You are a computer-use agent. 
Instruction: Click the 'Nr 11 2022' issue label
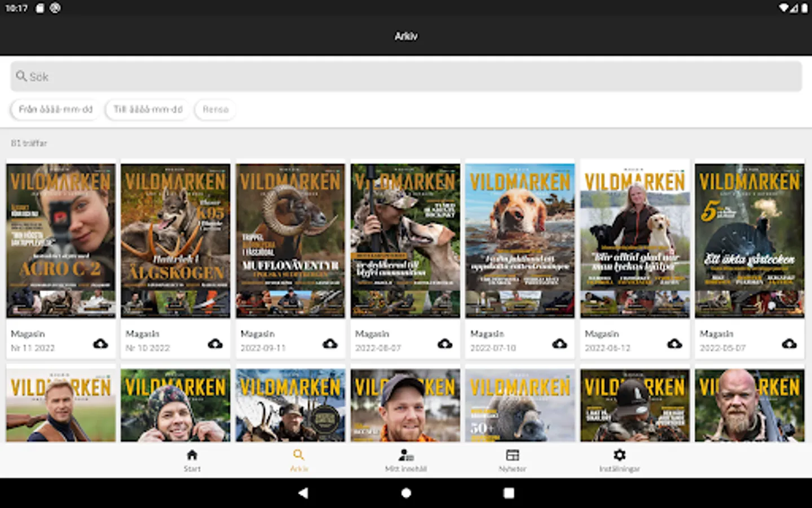pyautogui.click(x=33, y=348)
